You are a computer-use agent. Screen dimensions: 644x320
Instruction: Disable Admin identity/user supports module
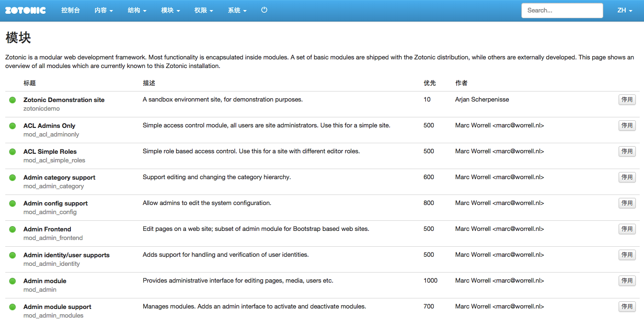click(627, 255)
